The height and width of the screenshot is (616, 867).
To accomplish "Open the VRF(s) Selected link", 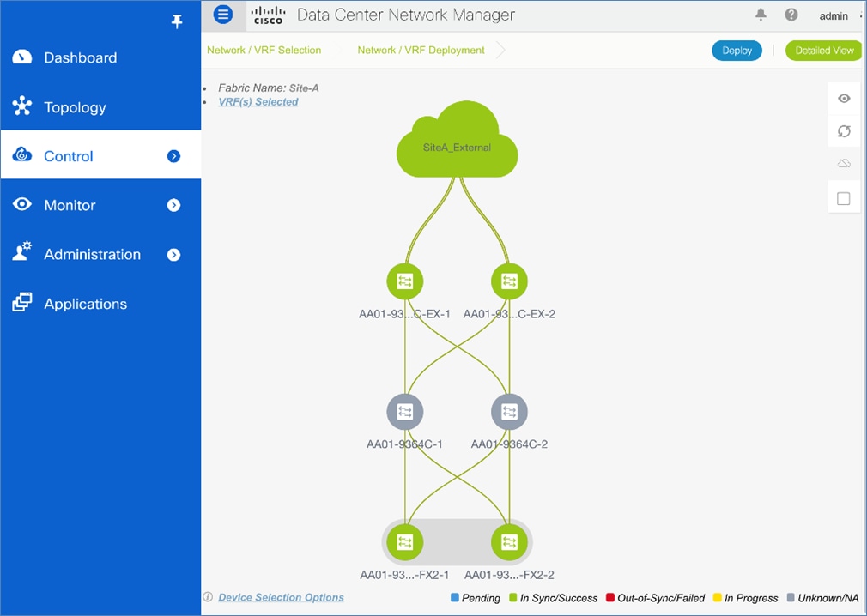I will [258, 101].
